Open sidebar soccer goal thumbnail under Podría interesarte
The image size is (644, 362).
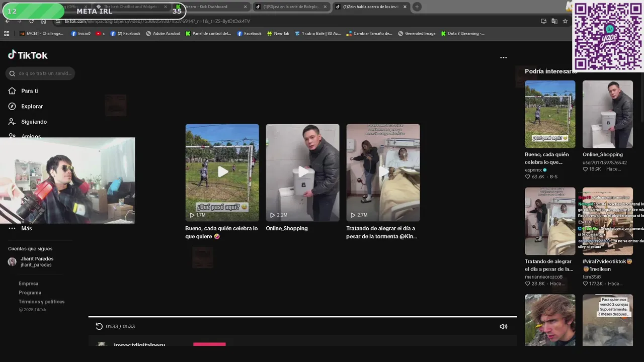[x=550, y=114]
